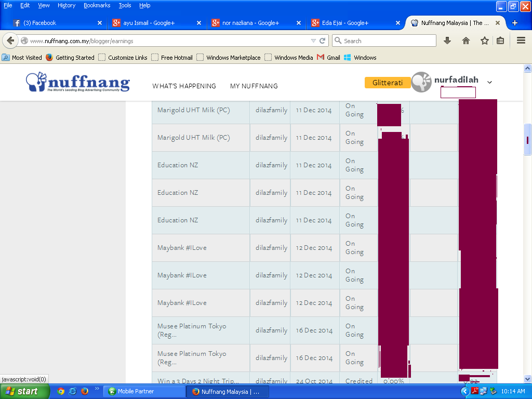Open the Edit menu

25,5
